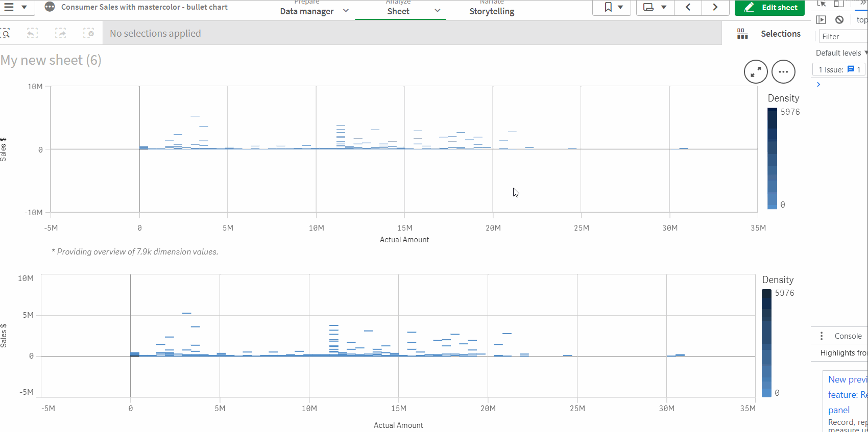Activate the smart search icon
This screenshot has height=432, width=868.
(6, 34)
